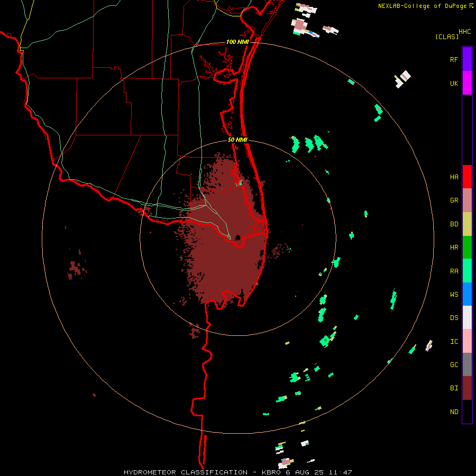Viewport: 476px width, 476px height.
Task: Click the HA red legend swatch
Action: pyautogui.click(x=467, y=177)
